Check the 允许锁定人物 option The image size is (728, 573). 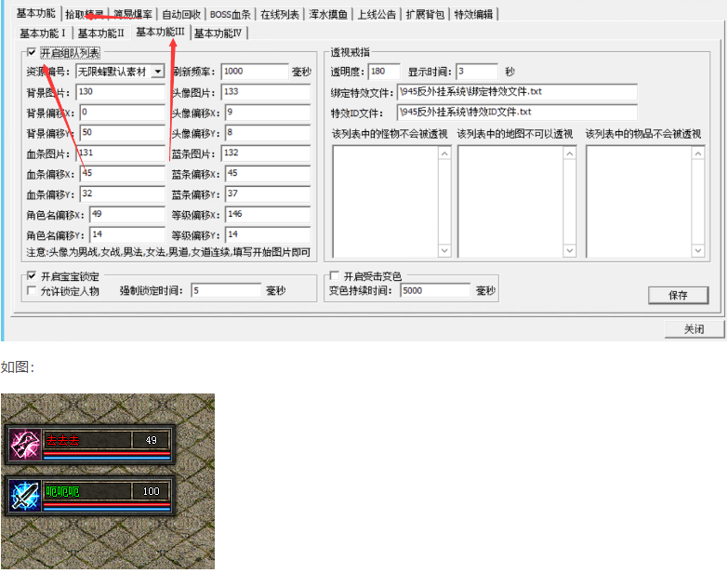coord(33,291)
